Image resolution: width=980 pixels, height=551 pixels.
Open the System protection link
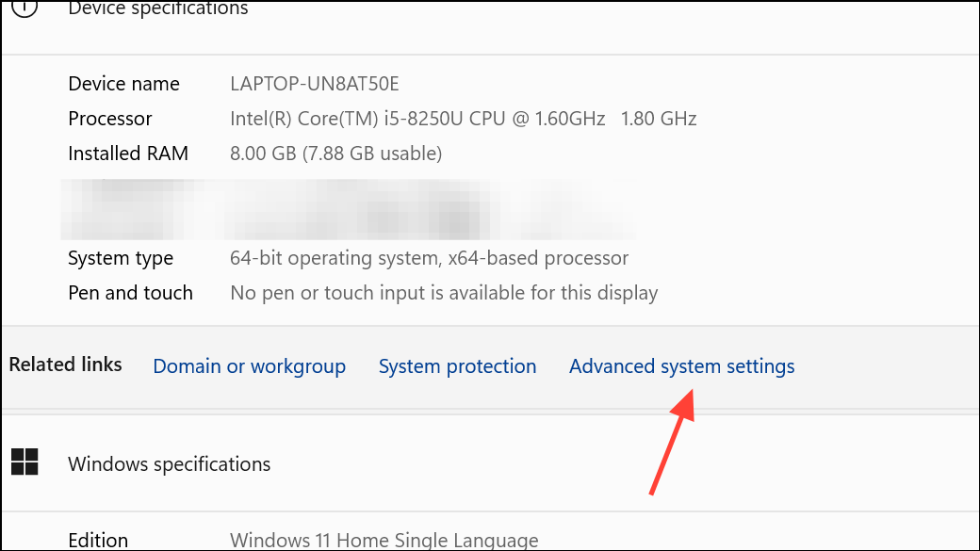pyautogui.click(x=458, y=366)
